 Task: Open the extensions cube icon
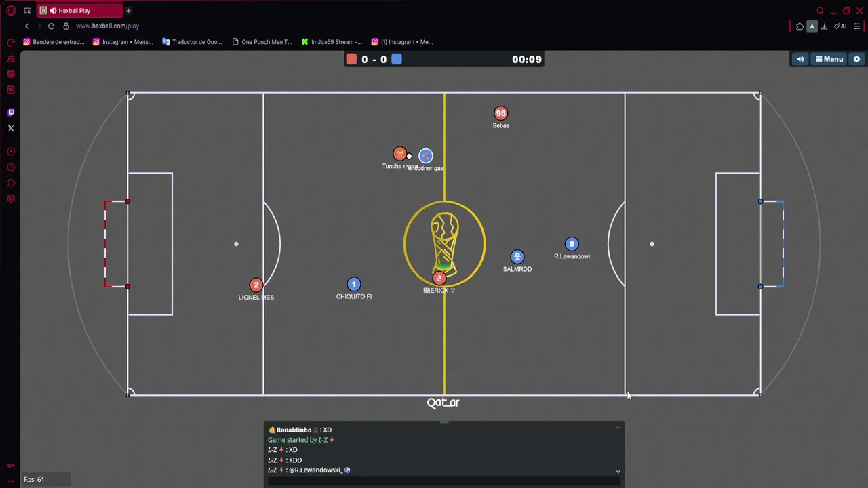(800, 26)
